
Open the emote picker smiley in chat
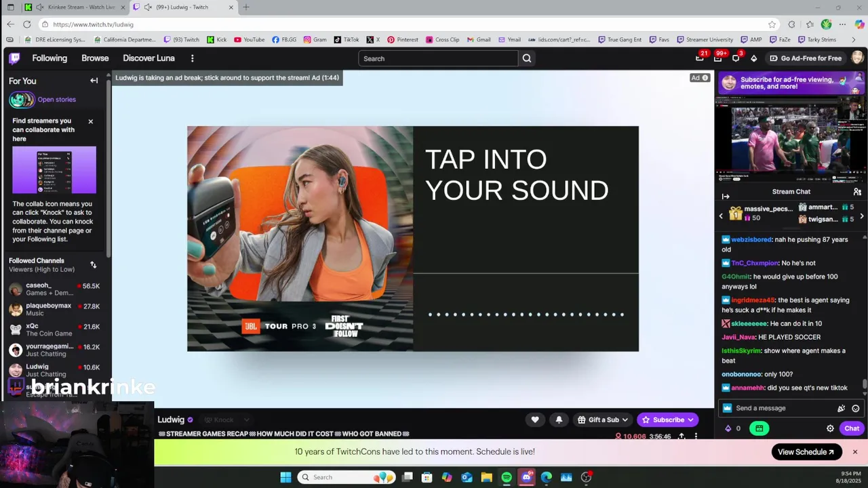click(x=856, y=408)
